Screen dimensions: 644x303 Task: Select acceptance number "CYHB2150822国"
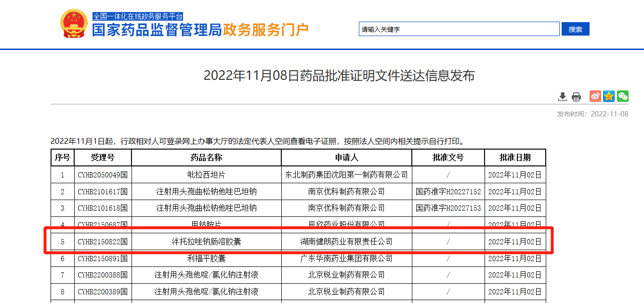coord(103,241)
